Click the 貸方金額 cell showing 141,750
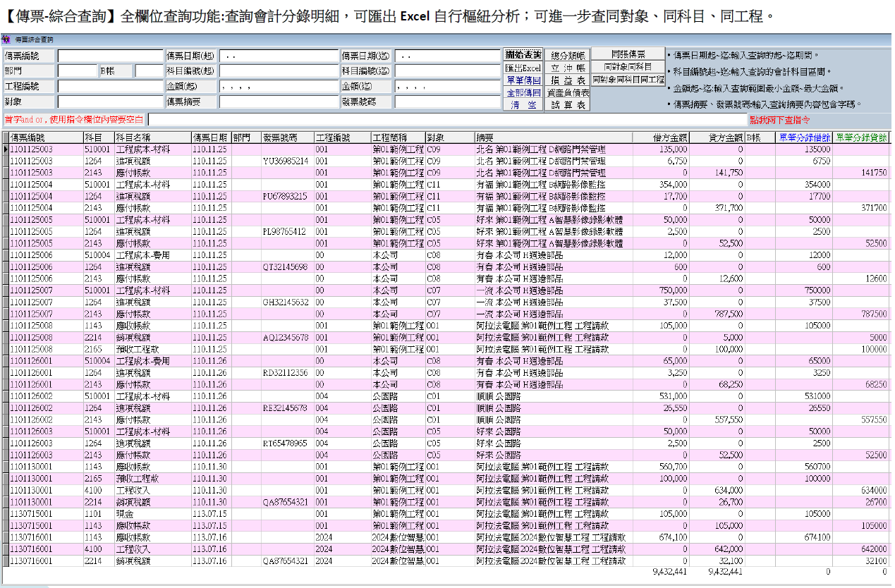Image resolution: width=895 pixels, height=588 pixels. coord(716,173)
